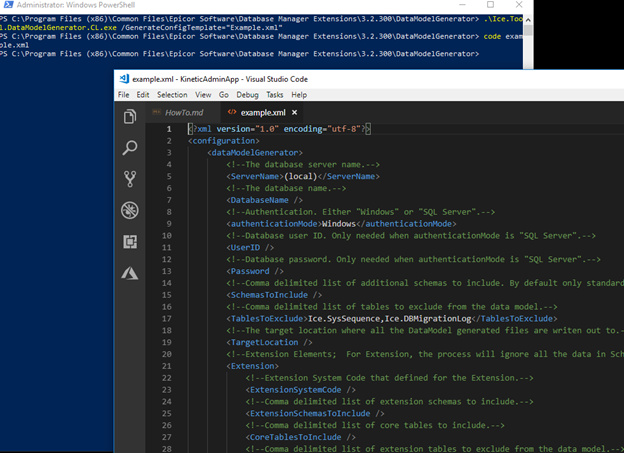Open the Explorer view in activity bar
Viewport: 624px width, 453px height.
(x=130, y=117)
